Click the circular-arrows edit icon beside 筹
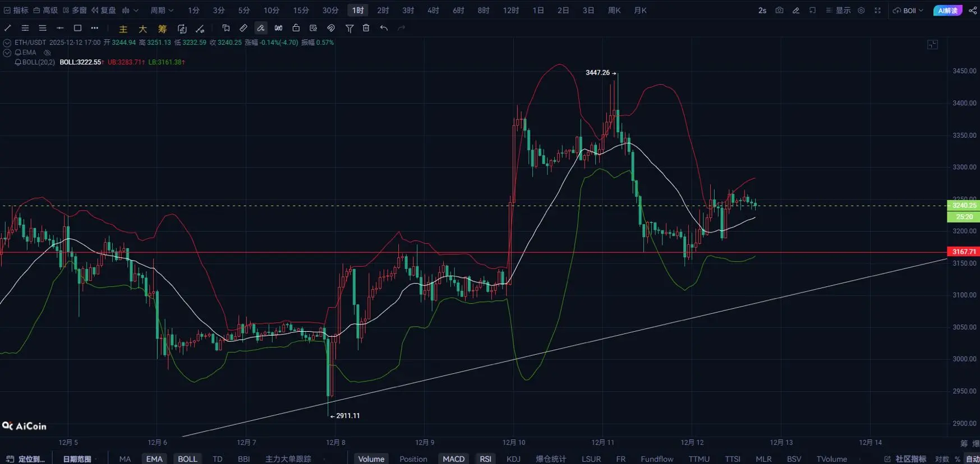 click(x=182, y=29)
